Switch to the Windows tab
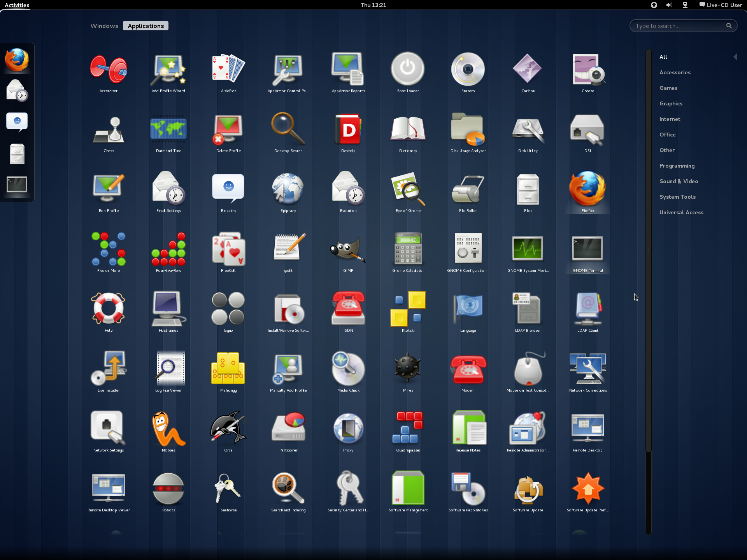Screen dimensions: 747x560 [104, 26]
